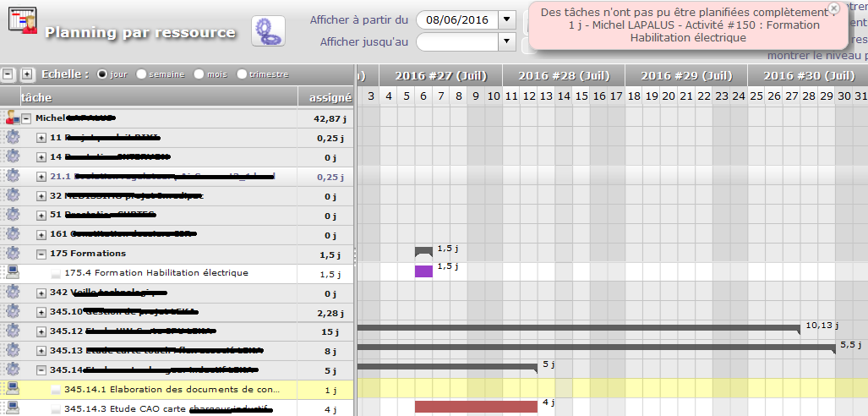
Task: Click the resource person icon beside Michel
Action: [11, 118]
